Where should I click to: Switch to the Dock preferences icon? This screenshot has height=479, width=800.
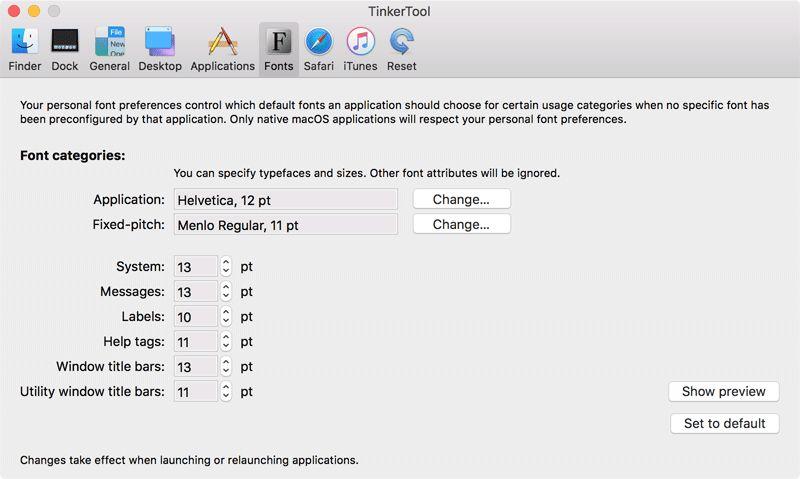[65, 49]
